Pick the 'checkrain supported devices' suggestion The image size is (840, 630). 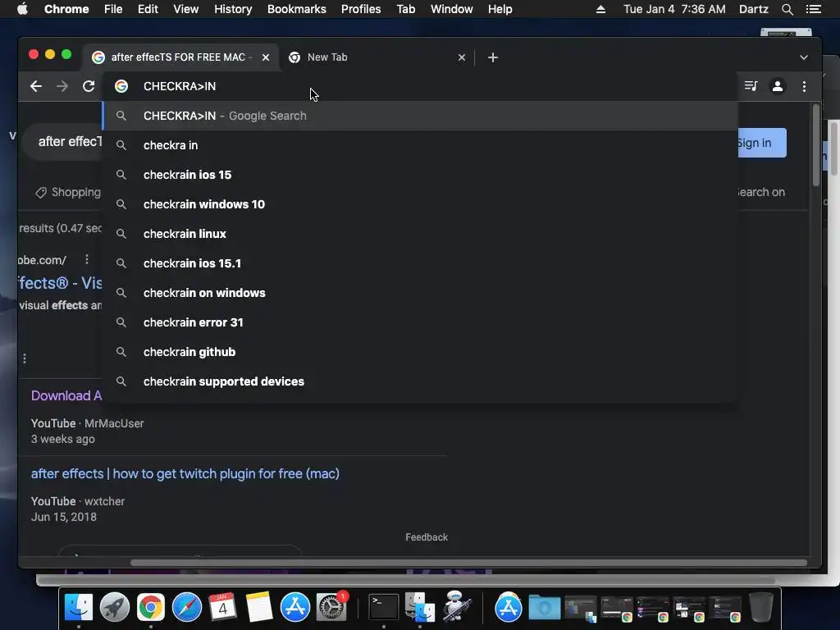click(421, 381)
